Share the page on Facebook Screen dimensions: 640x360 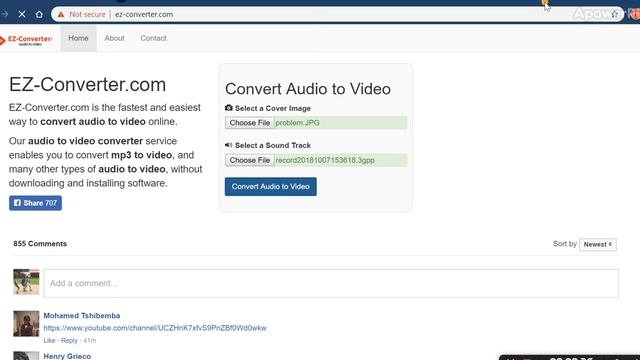click(36, 203)
